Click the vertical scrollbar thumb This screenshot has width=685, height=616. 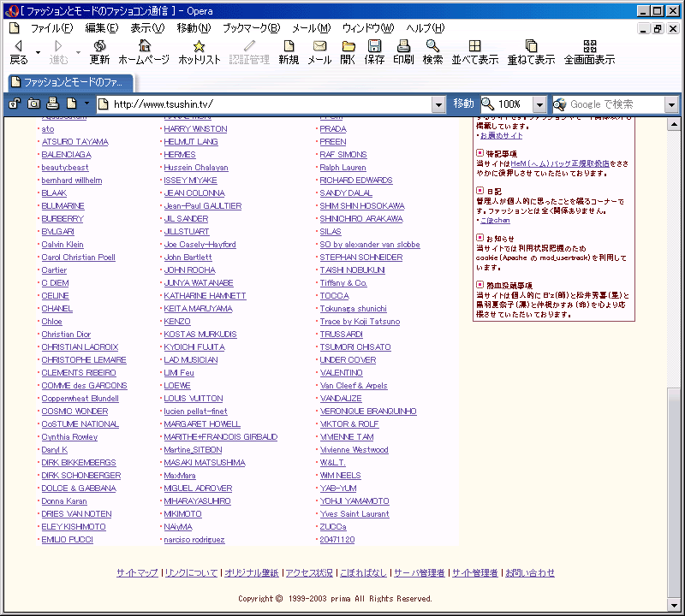[674, 493]
